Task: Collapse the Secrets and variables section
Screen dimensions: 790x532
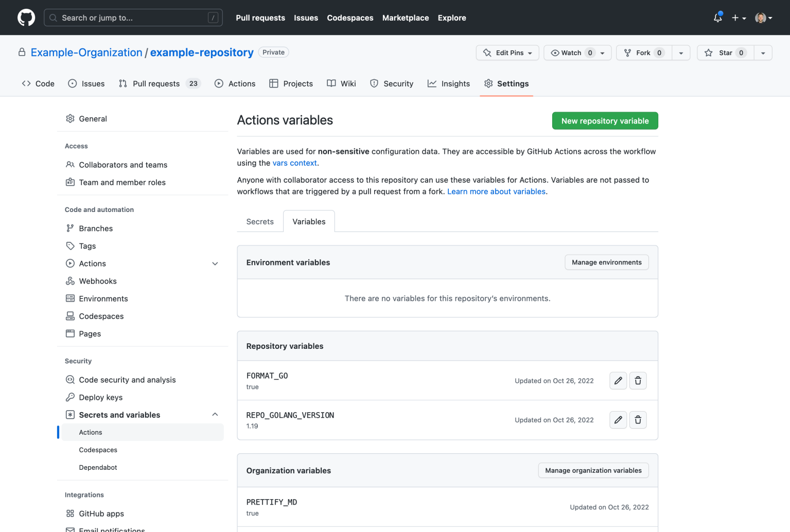Action: 215,414
